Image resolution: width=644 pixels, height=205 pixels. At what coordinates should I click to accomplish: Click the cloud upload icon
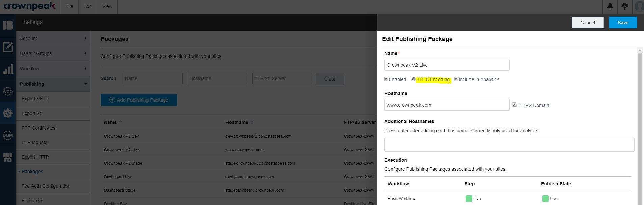tap(625, 6)
